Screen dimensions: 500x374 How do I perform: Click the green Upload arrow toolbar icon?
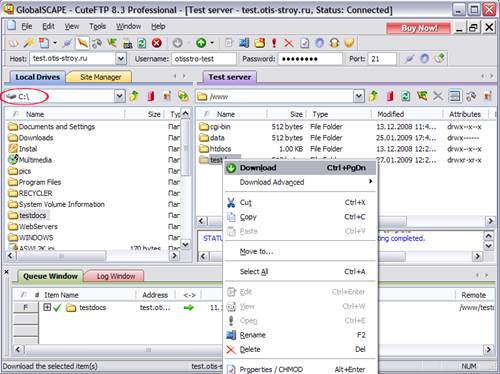pyautogui.click(x=201, y=43)
